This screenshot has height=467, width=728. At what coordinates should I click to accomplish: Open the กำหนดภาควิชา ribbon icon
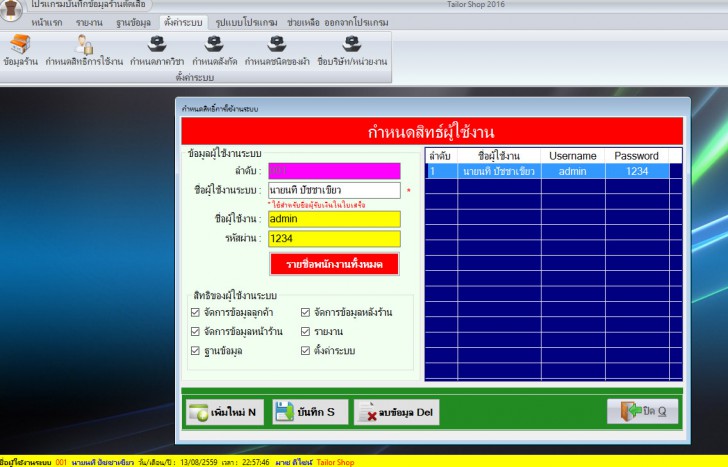[x=157, y=50]
